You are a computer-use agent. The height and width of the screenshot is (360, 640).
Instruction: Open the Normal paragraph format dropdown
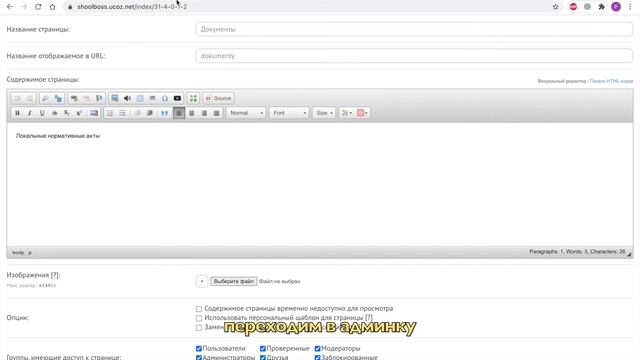[x=246, y=113]
